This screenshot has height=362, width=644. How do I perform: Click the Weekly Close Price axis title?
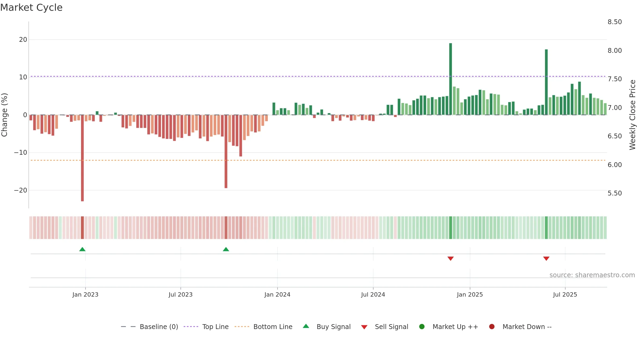click(632, 115)
